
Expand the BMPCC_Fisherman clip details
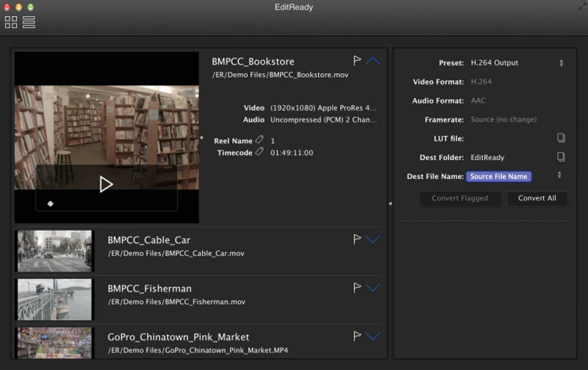373,288
